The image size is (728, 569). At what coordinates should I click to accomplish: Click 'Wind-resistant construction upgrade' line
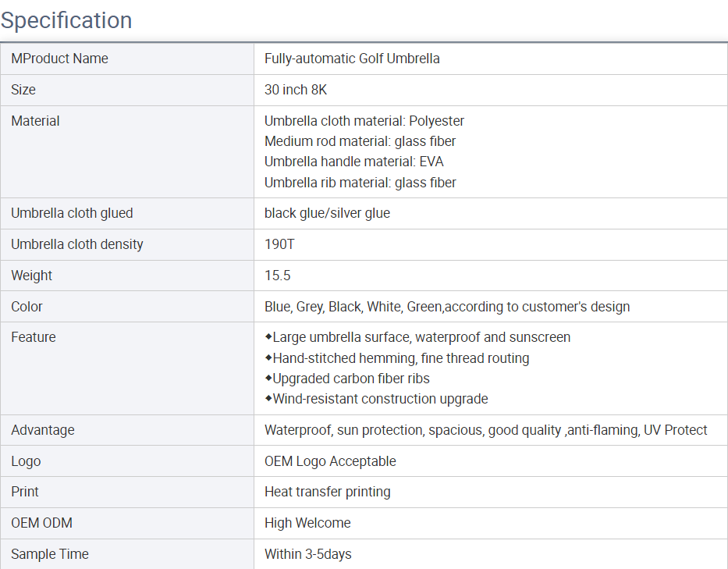(x=377, y=399)
